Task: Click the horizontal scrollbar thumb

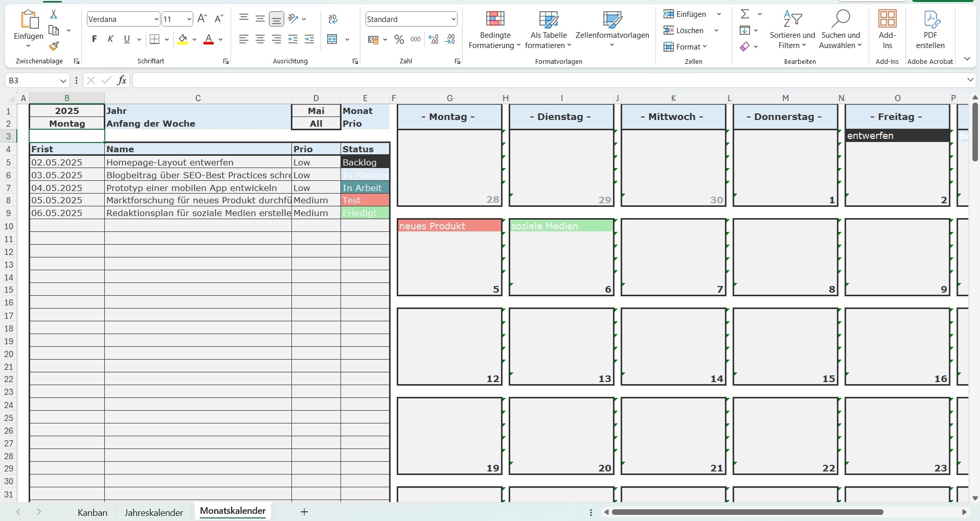Action: (747, 512)
